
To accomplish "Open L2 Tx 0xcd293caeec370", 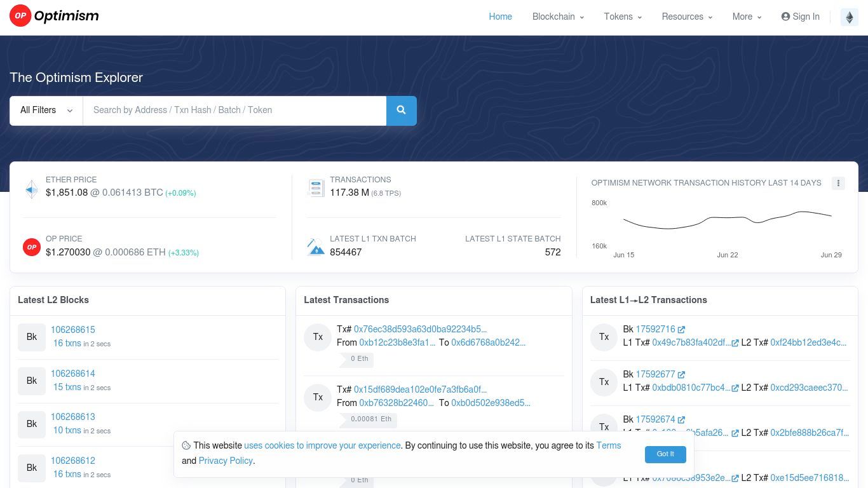I will click(x=810, y=388).
